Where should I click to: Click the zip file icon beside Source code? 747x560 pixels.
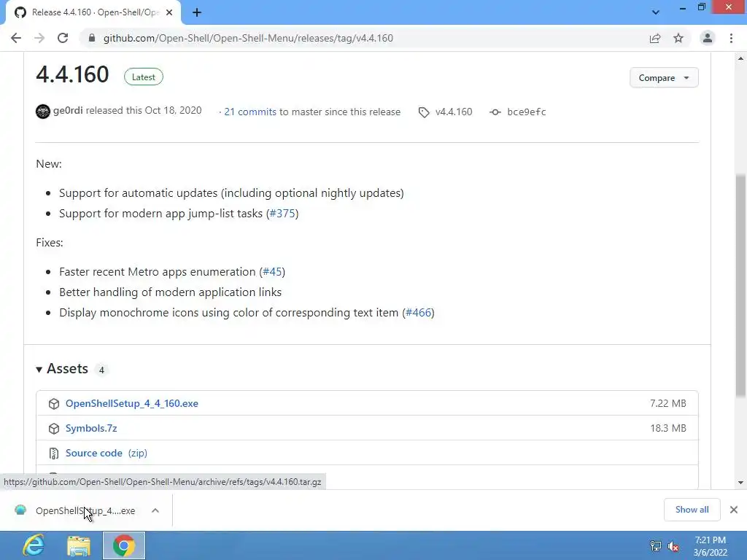(x=54, y=454)
